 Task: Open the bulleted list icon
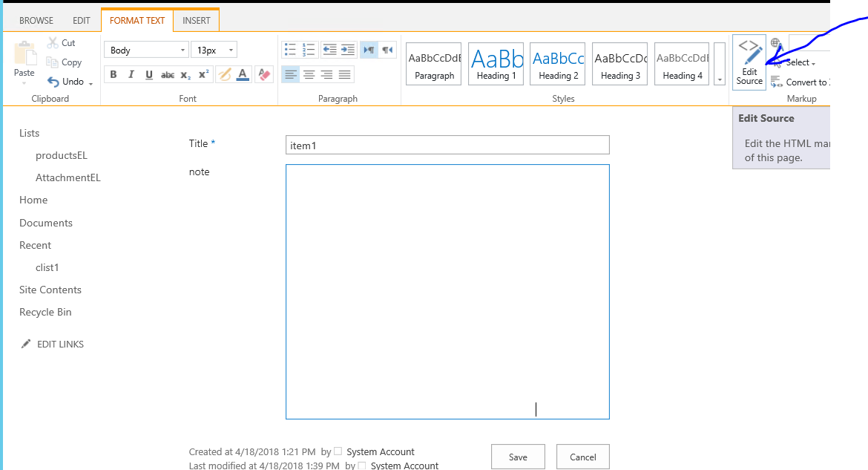click(291, 49)
